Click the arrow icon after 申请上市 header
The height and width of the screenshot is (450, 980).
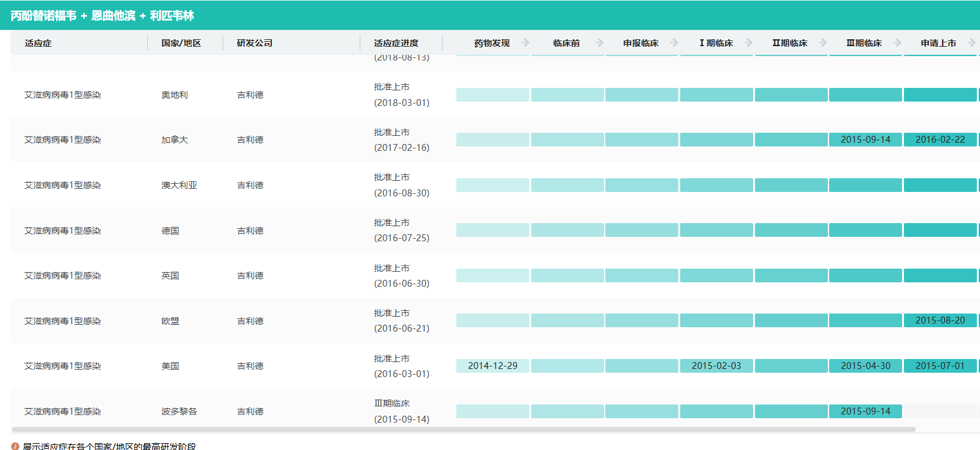point(971,43)
